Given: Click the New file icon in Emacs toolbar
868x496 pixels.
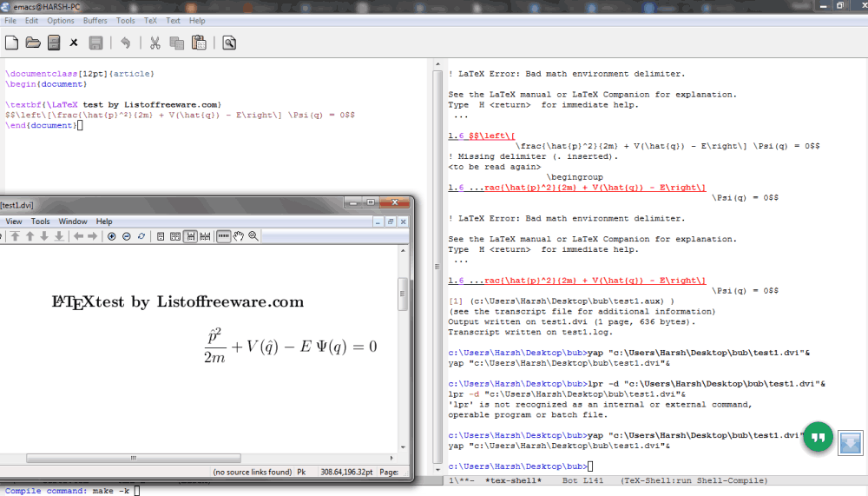Looking at the screenshot, I should (11, 43).
